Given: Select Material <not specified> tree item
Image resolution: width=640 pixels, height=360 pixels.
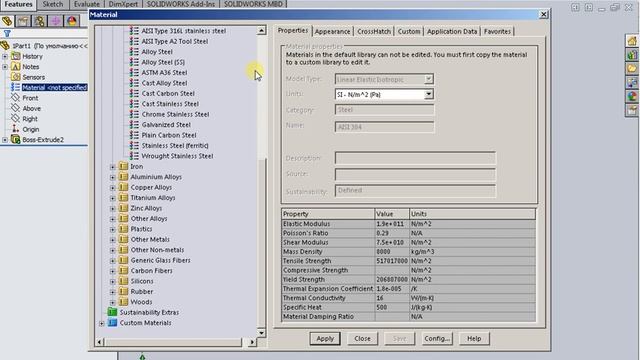Looking at the screenshot, I should pyautogui.click(x=54, y=87).
